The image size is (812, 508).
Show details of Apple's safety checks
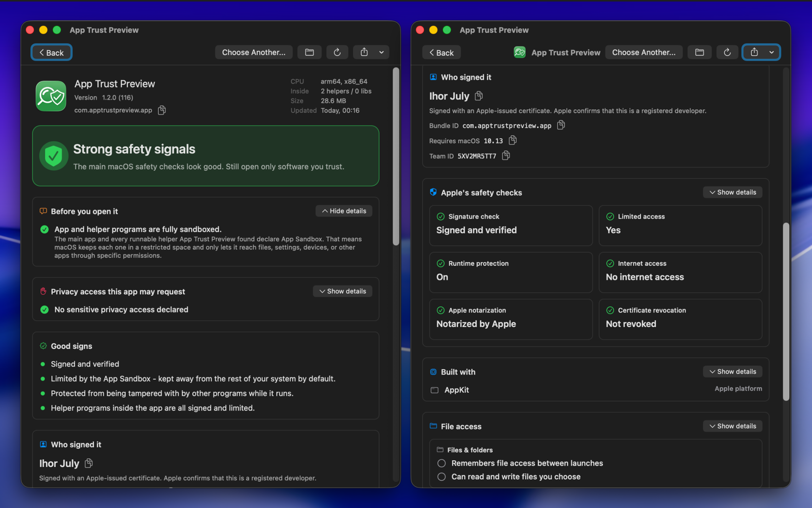[732, 192]
